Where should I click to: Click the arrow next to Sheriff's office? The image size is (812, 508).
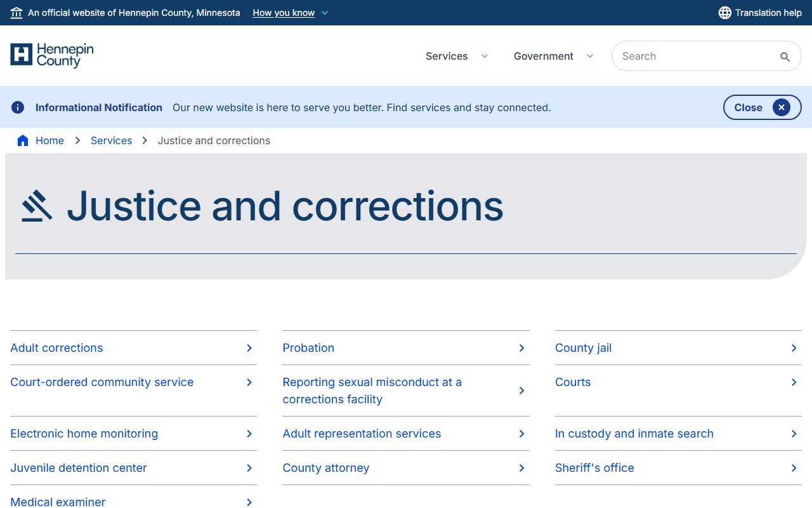click(x=794, y=468)
